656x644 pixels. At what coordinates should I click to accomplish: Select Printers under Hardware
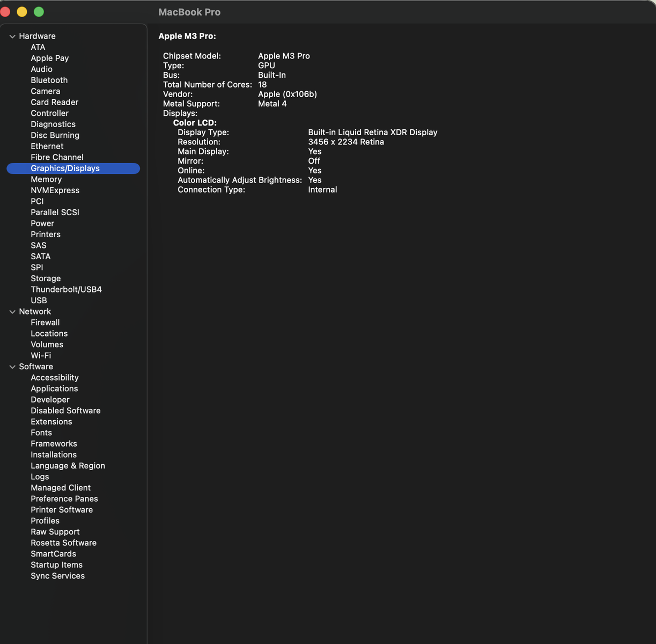pos(46,235)
